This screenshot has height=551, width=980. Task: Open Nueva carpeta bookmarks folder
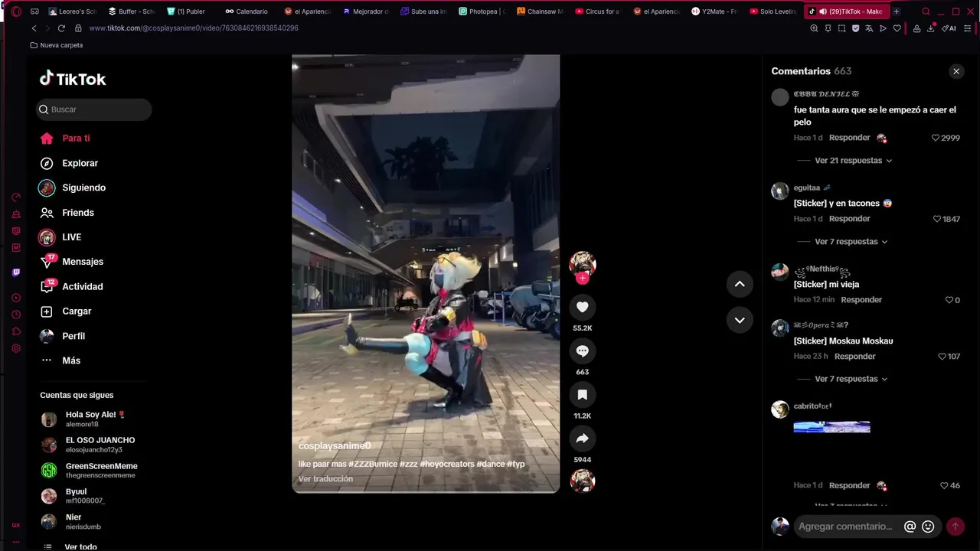pos(57,45)
